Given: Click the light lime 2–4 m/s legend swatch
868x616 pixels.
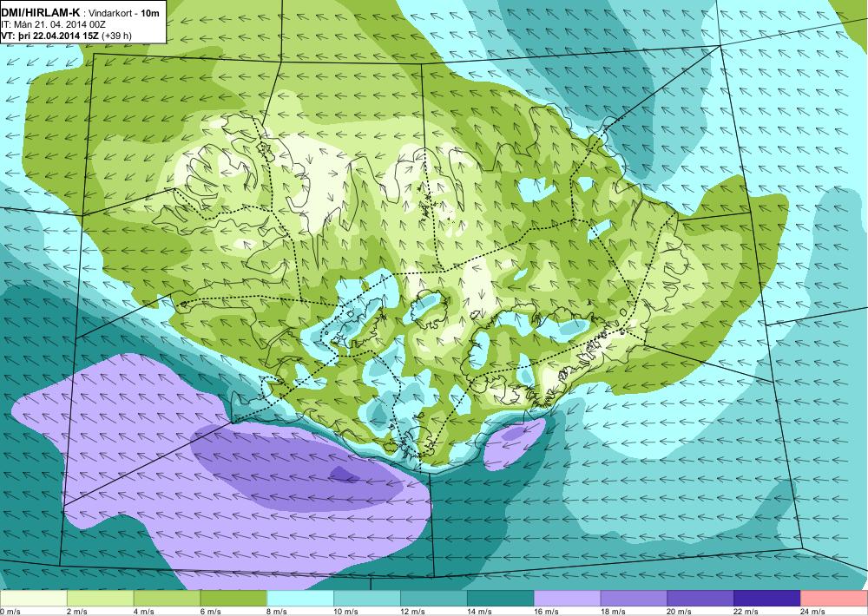Looking at the screenshot, I should point(100,599).
